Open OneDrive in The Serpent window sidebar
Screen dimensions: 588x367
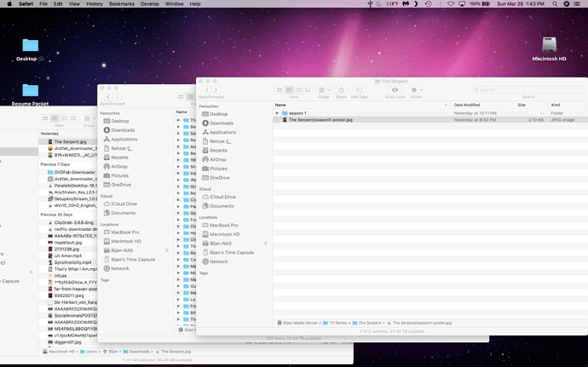(x=216, y=178)
